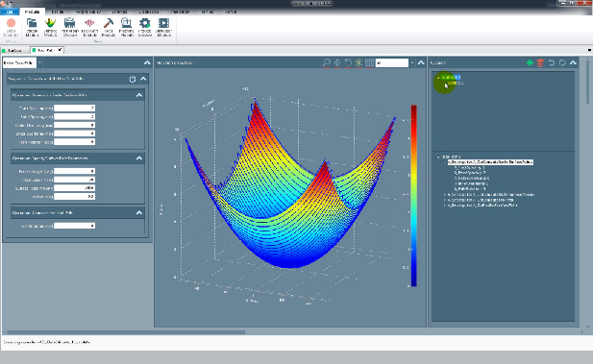The height and width of the screenshot is (364, 593).
Task: Collapse the first Operation section
Action: click(x=139, y=95)
